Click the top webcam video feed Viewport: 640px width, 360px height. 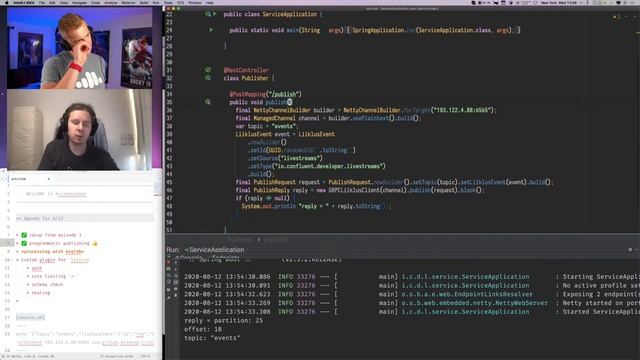pos(79,48)
